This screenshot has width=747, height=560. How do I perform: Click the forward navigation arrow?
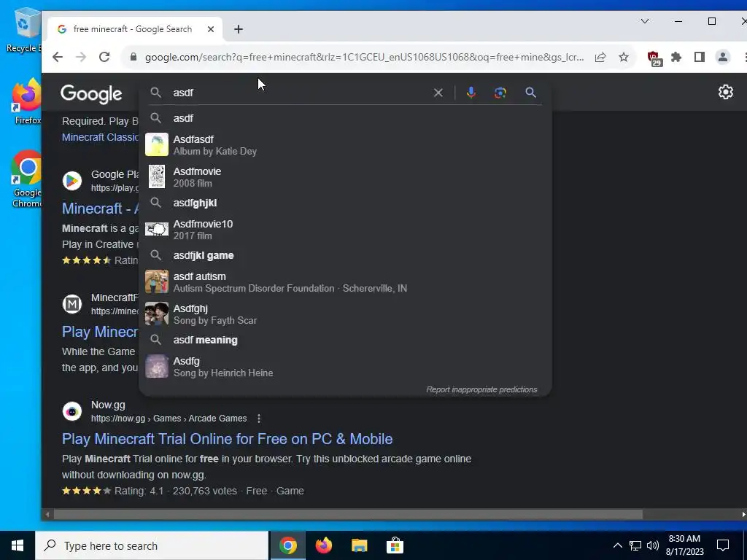click(x=81, y=57)
